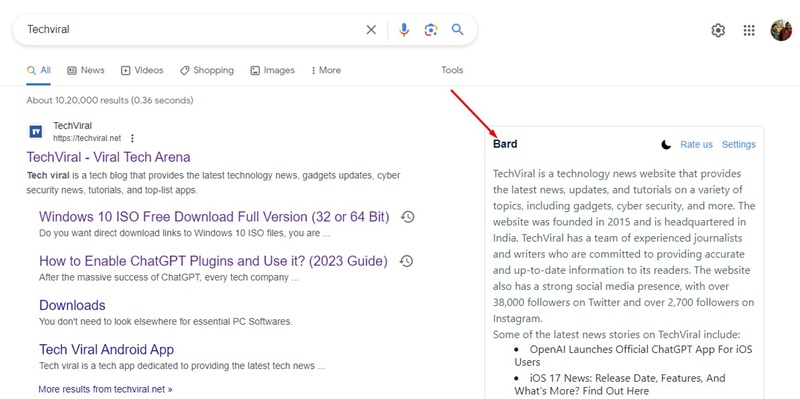
Task: Click the TechViral site name above the URL
Action: pyautogui.click(x=72, y=126)
